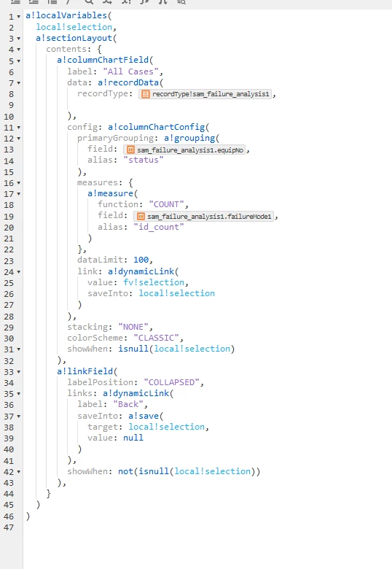Click the sam_failure_analysis1.equipNo field chip
Image resolution: width=392 pixels, height=569 pixels.
point(184,150)
